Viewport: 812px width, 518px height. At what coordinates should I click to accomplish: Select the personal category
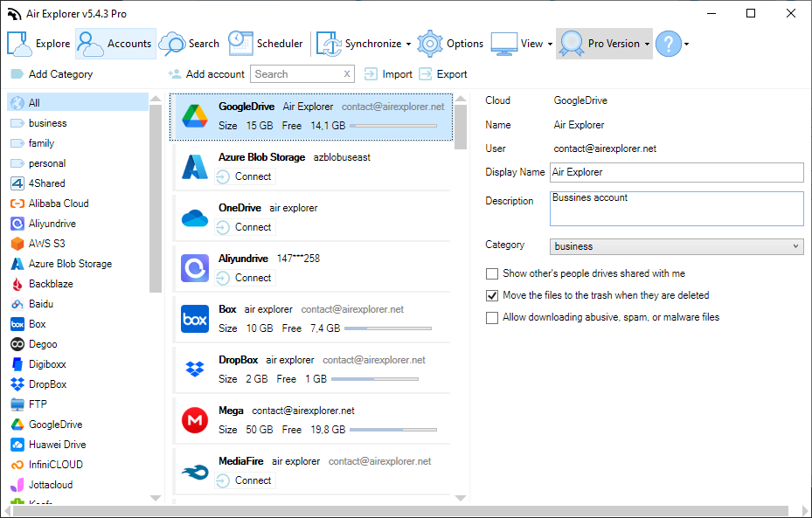(x=78, y=163)
